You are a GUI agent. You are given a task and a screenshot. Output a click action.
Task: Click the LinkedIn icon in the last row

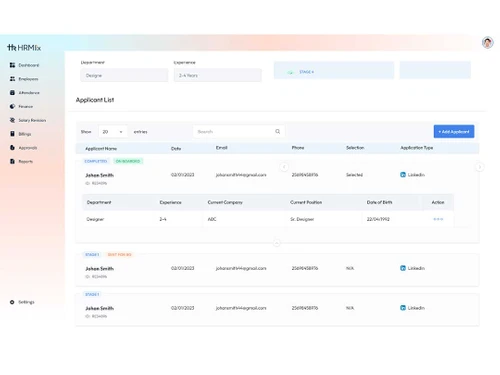click(x=403, y=308)
